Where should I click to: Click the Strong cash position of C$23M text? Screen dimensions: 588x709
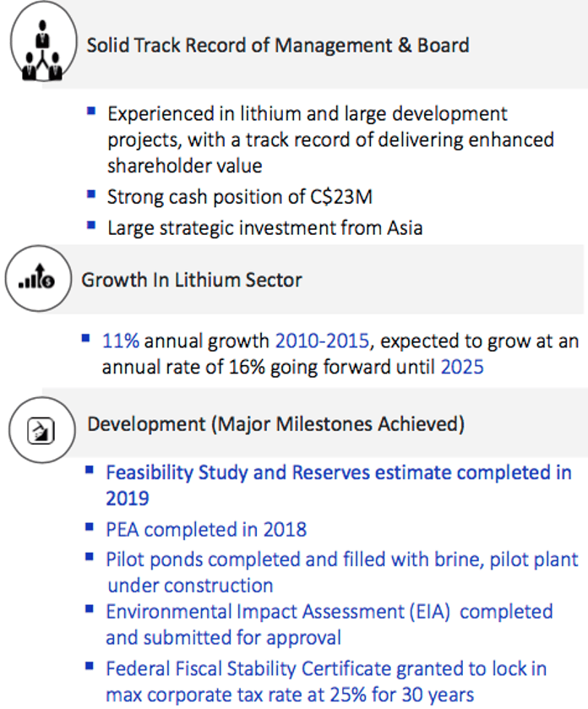240,197
